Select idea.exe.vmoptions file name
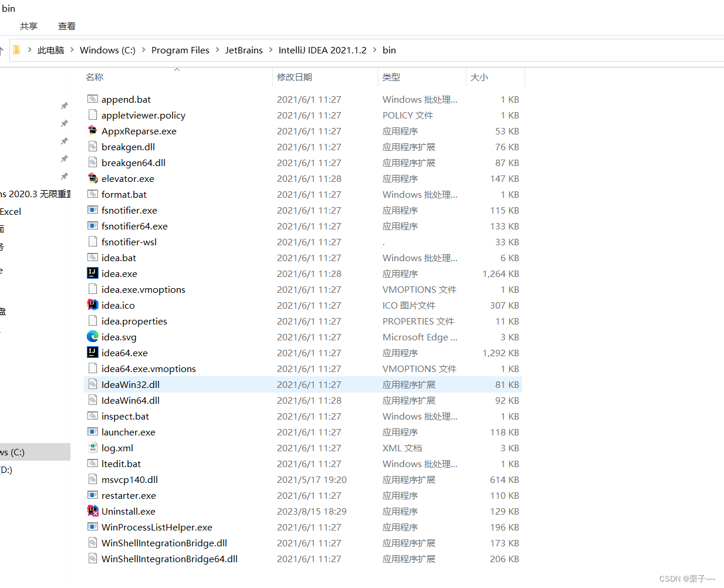 coord(143,289)
